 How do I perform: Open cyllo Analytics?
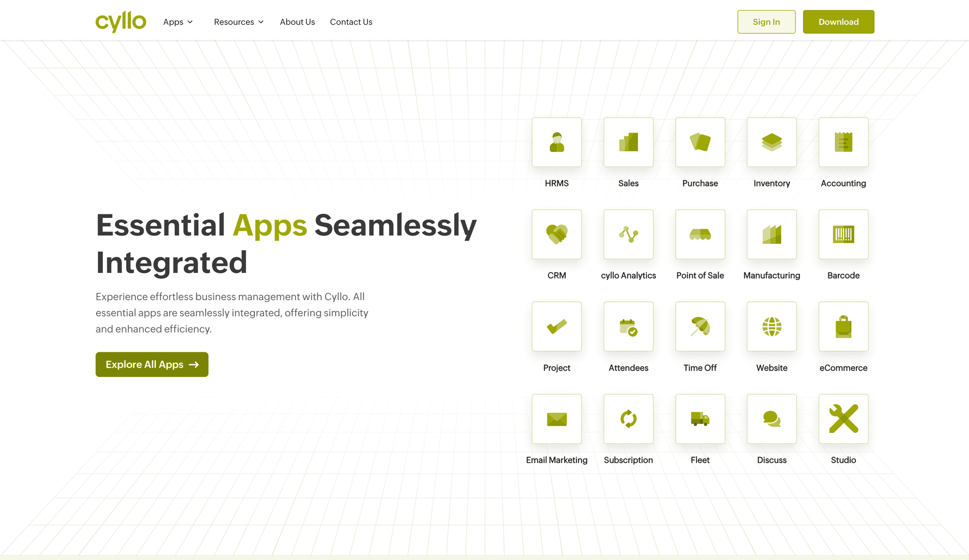click(628, 234)
